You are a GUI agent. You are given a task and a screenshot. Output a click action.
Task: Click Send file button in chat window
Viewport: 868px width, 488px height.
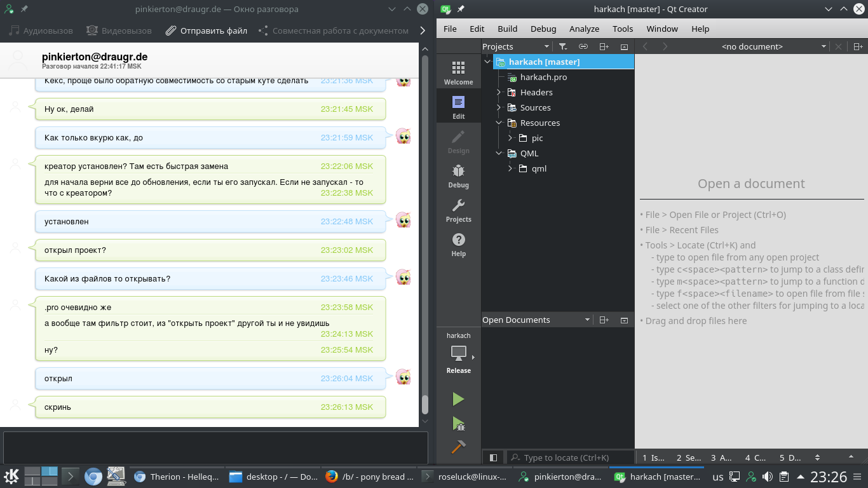coord(207,30)
